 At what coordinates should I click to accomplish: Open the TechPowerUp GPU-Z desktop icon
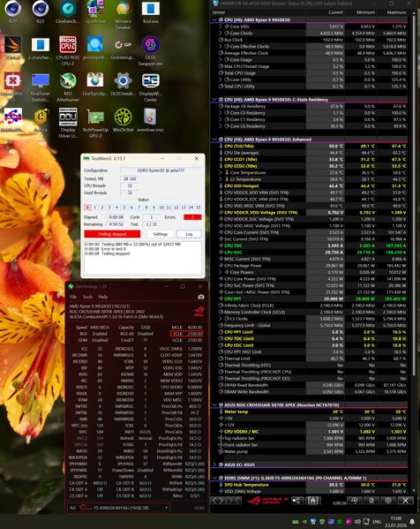click(95, 123)
